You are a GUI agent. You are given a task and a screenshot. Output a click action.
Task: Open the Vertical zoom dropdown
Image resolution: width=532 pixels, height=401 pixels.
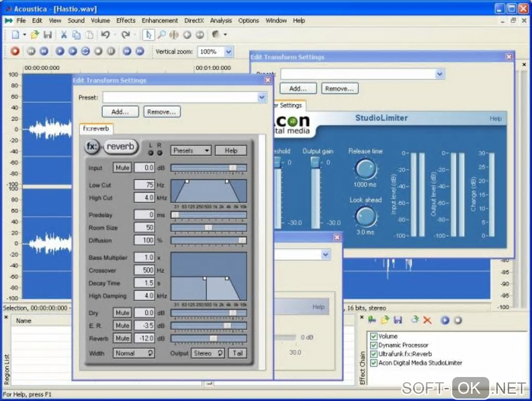coord(228,52)
